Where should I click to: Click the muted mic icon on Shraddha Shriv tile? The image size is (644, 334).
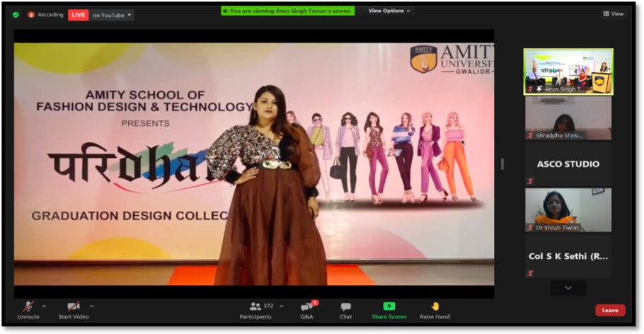pyautogui.click(x=530, y=135)
